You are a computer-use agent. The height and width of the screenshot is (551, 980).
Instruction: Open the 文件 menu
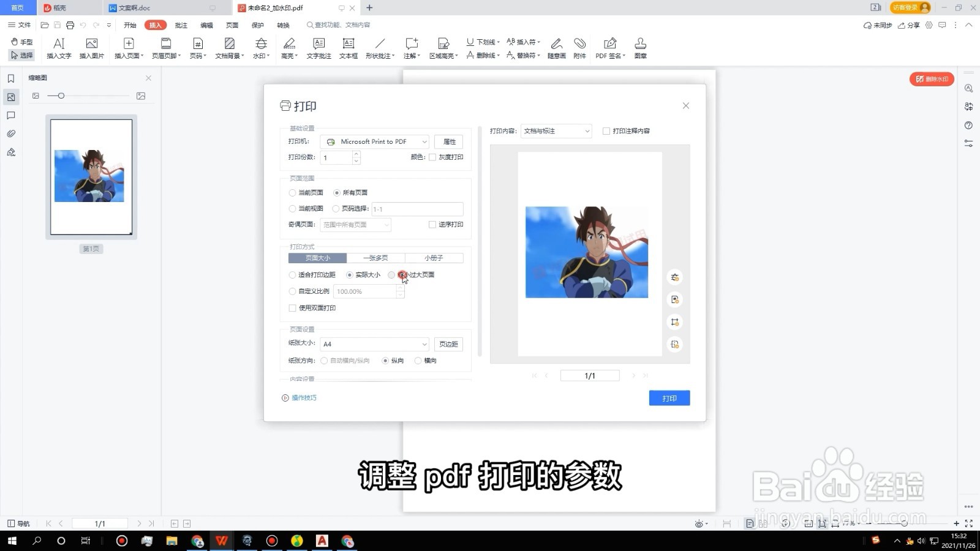(x=20, y=25)
